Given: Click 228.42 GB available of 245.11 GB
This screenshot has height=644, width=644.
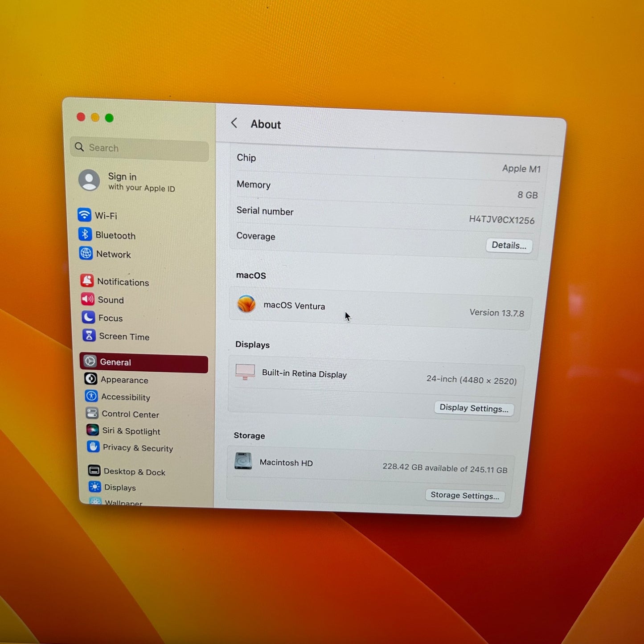Looking at the screenshot, I should coord(445,468).
